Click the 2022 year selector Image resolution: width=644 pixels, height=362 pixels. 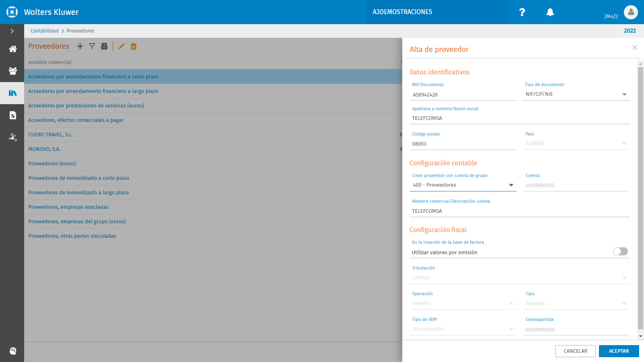click(x=630, y=31)
